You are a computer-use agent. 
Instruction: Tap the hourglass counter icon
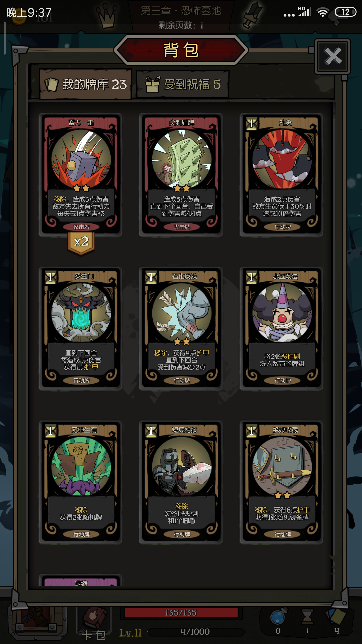307,617
